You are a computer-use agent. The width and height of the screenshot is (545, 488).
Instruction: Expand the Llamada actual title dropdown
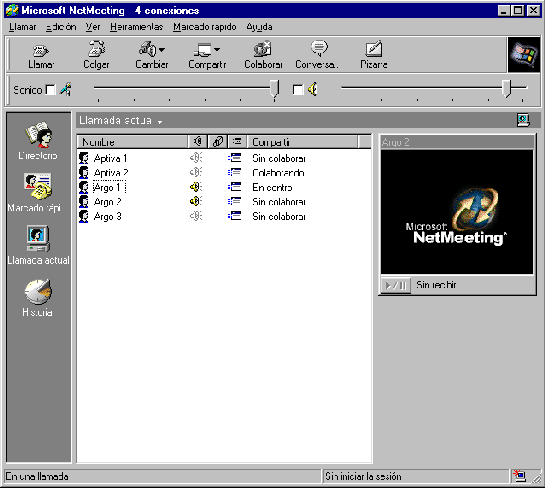(x=160, y=122)
